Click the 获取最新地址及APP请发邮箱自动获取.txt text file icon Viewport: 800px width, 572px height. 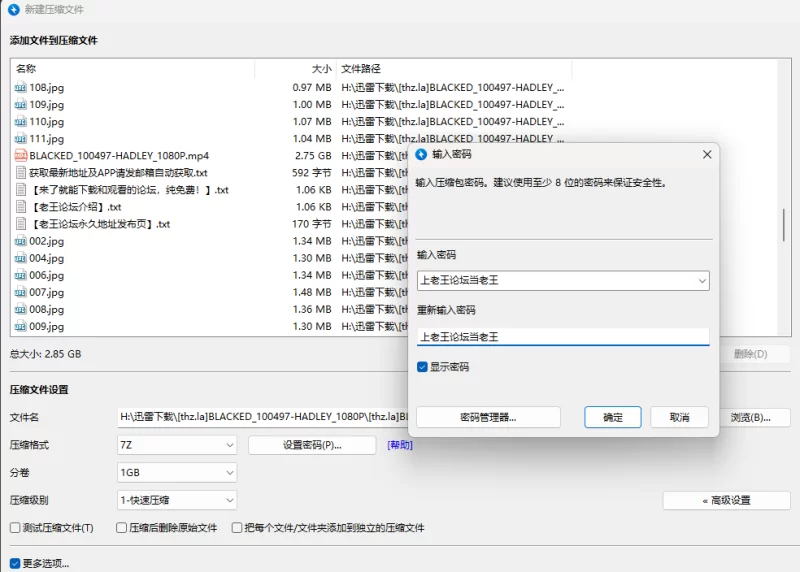point(20,173)
